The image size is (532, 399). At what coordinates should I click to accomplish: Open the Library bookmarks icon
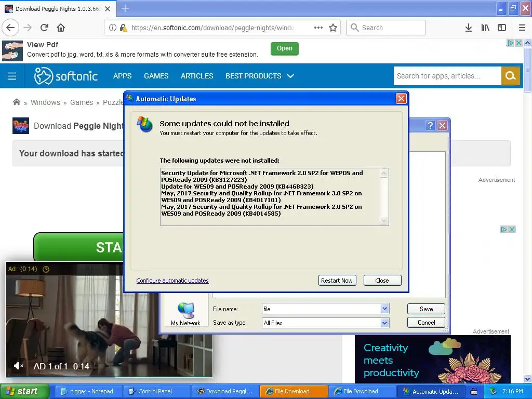pyautogui.click(x=485, y=28)
